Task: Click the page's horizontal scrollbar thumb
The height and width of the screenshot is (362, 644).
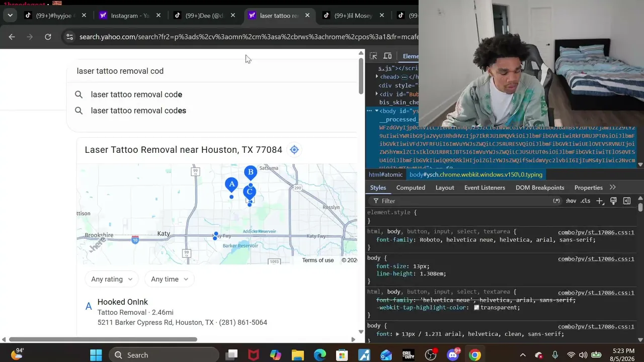Action: click(x=103, y=339)
